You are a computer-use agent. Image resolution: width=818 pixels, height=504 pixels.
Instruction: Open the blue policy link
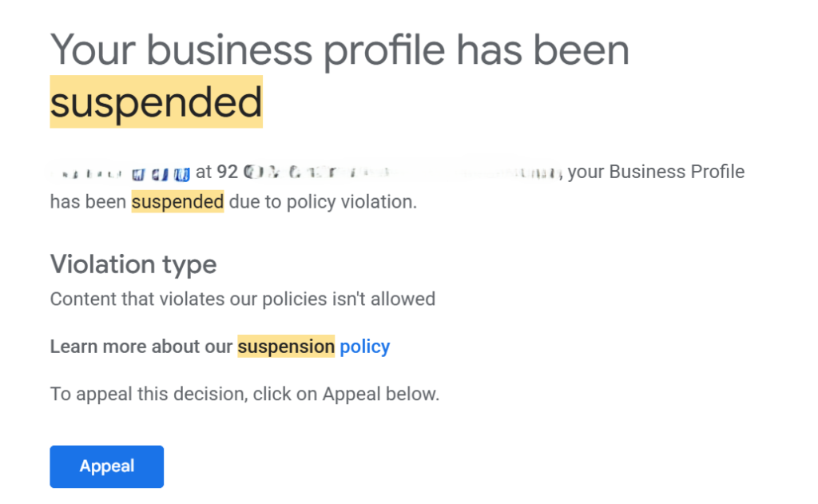[x=364, y=347]
